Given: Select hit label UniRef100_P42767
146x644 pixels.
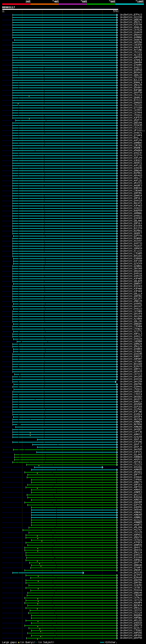Looking at the screenshot, I should 131,530.
